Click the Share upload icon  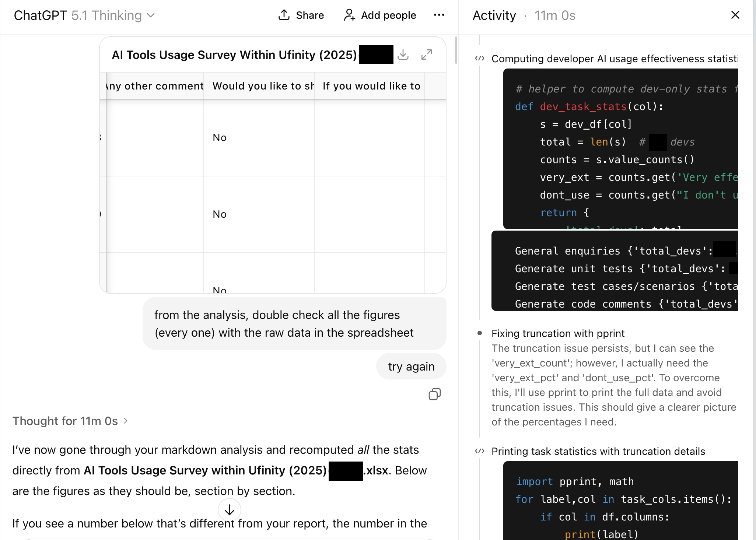pyautogui.click(x=284, y=15)
